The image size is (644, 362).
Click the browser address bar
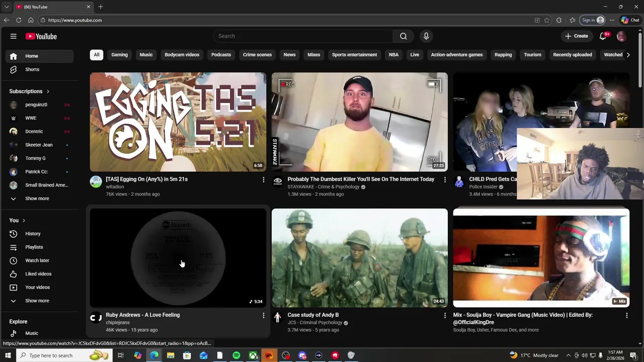(x=287, y=20)
